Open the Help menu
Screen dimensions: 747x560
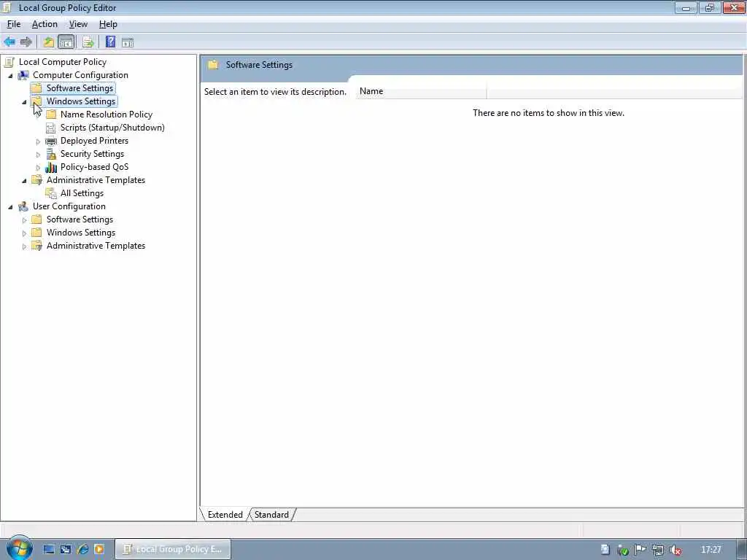click(x=108, y=24)
